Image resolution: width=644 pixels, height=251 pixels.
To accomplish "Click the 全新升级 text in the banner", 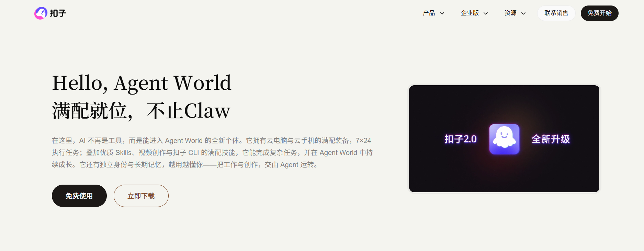I will pyautogui.click(x=551, y=139).
